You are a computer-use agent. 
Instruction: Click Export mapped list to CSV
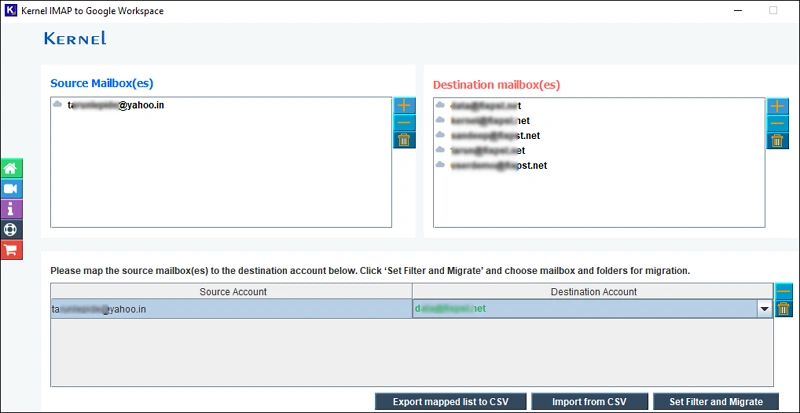(451, 401)
